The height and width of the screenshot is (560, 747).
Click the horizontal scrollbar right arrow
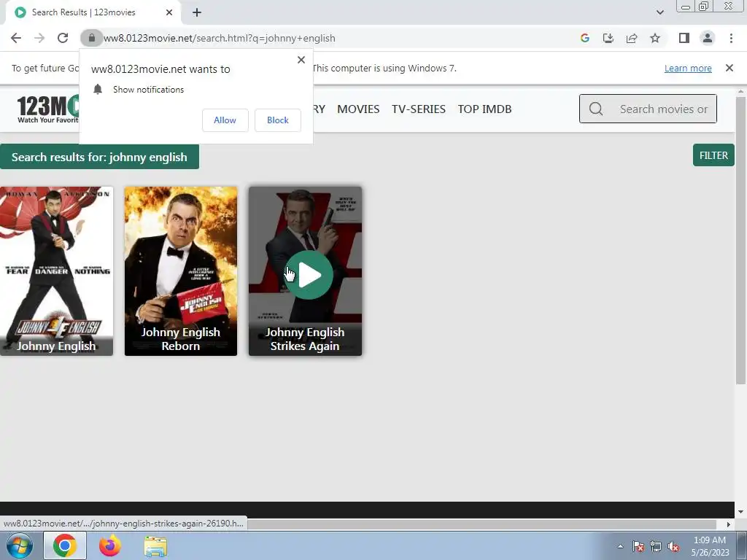pos(728,524)
